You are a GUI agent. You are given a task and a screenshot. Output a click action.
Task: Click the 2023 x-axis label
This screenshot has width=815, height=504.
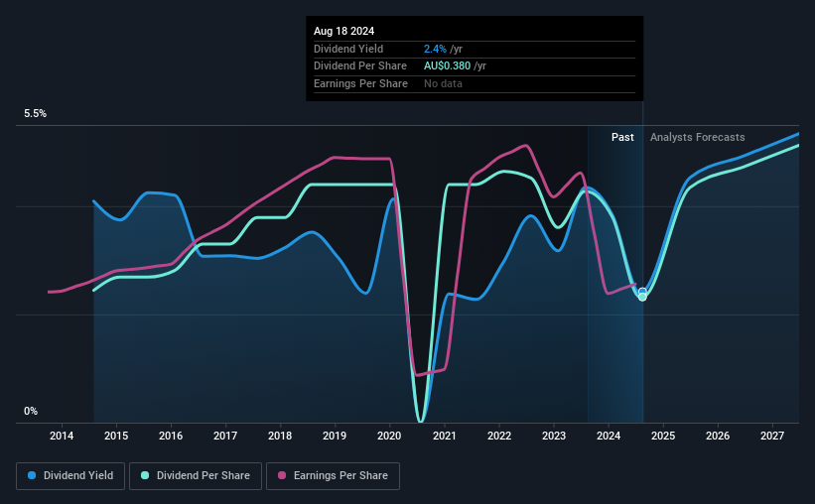pyautogui.click(x=554, y=436)
